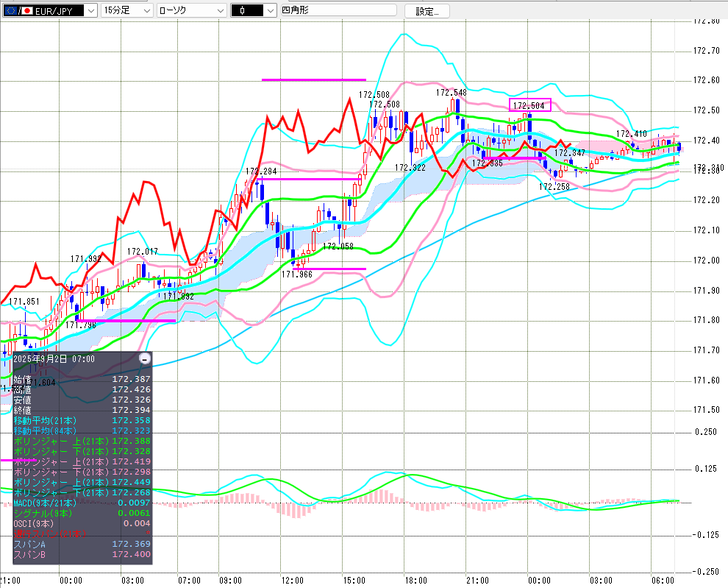Click the 172.322 price label
The height and width of the screenshot is (588, 728).
point(410,167)
